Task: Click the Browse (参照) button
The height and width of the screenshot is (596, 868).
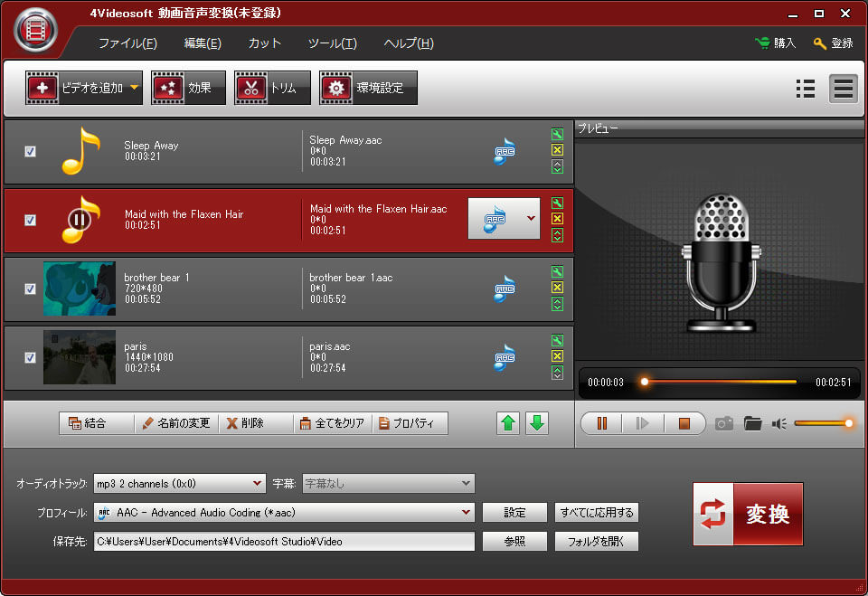Action: pos(514,541)
